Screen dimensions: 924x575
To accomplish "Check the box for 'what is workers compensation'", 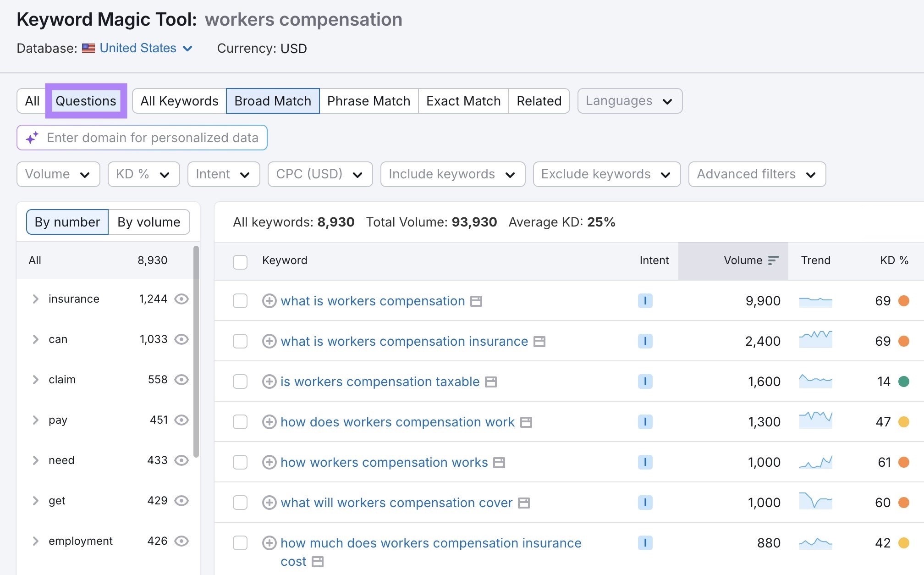I will point(240,301).
